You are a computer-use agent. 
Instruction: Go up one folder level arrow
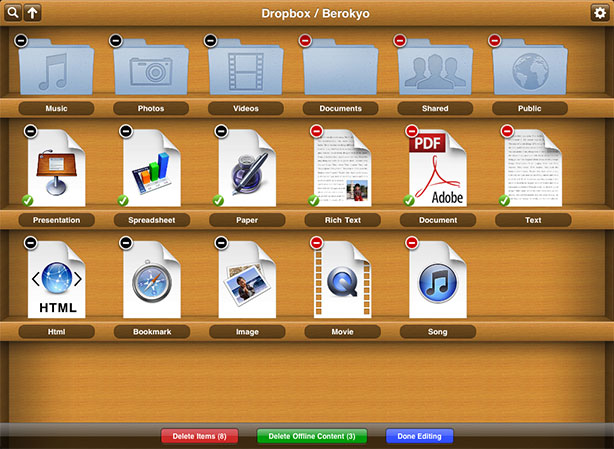(33, 13)
